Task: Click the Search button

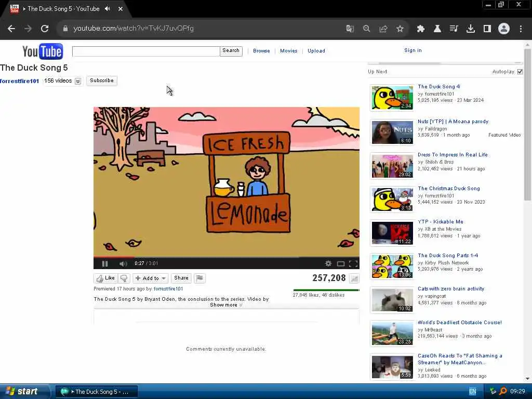Action: (x=231, y=51)
